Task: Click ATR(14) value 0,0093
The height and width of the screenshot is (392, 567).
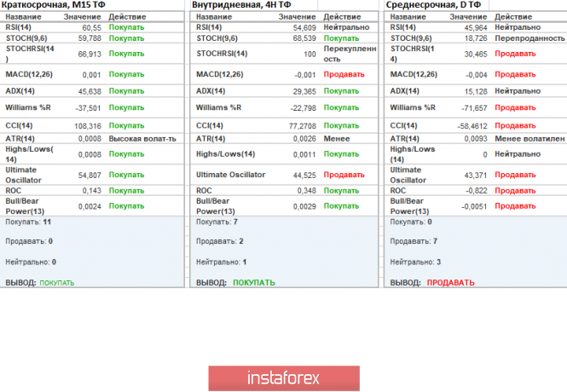Action: pyautogui.click(x=476, y=139)
